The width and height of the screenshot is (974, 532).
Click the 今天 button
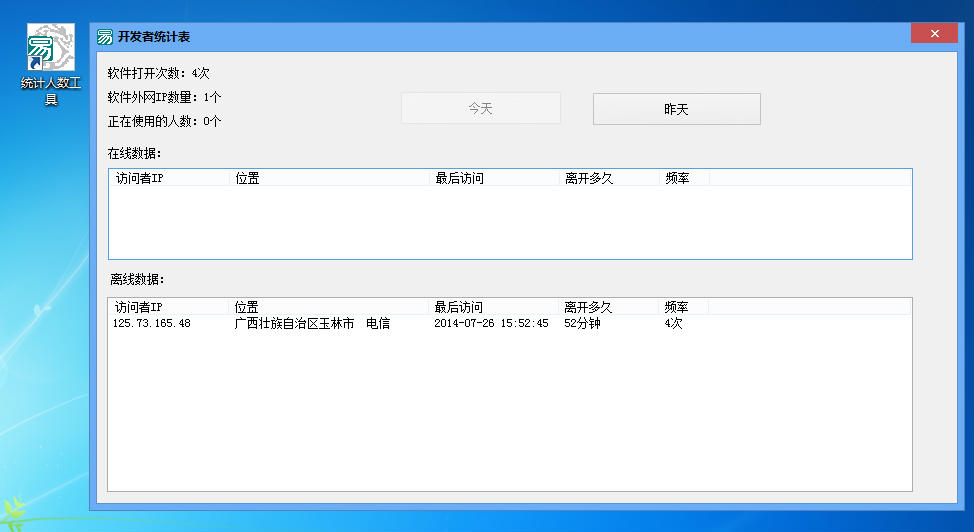[481, 109]
